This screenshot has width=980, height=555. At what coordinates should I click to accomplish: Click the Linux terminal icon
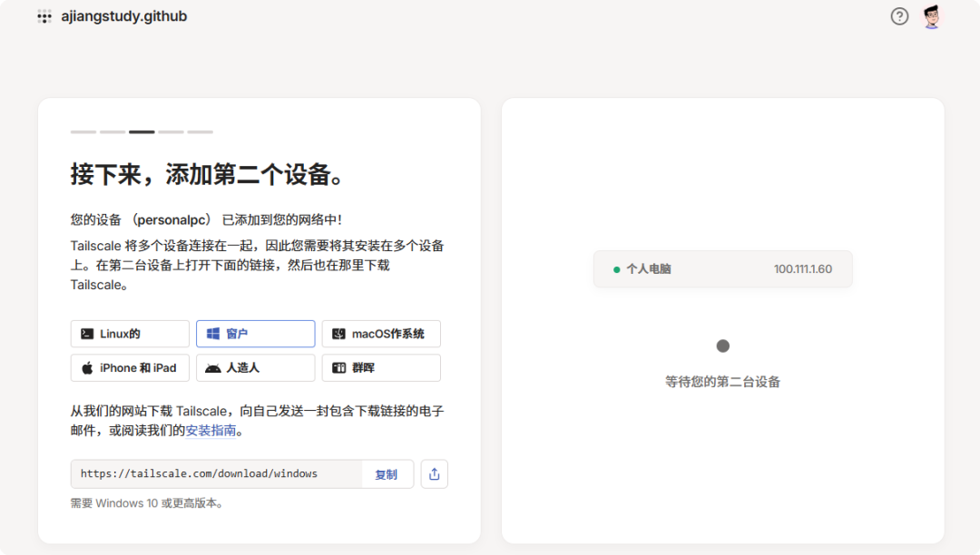tap(87, 334)
